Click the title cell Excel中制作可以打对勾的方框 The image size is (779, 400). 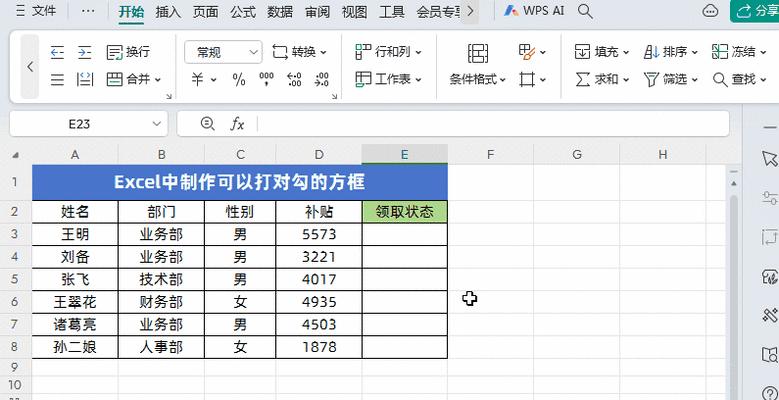240,182
